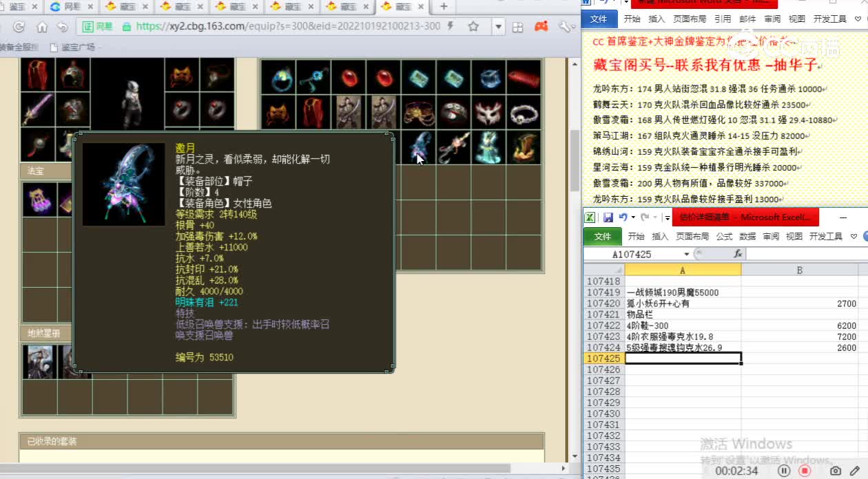Click the 法宝 section header
868x479 pixels.
click(x=47, y=171)
